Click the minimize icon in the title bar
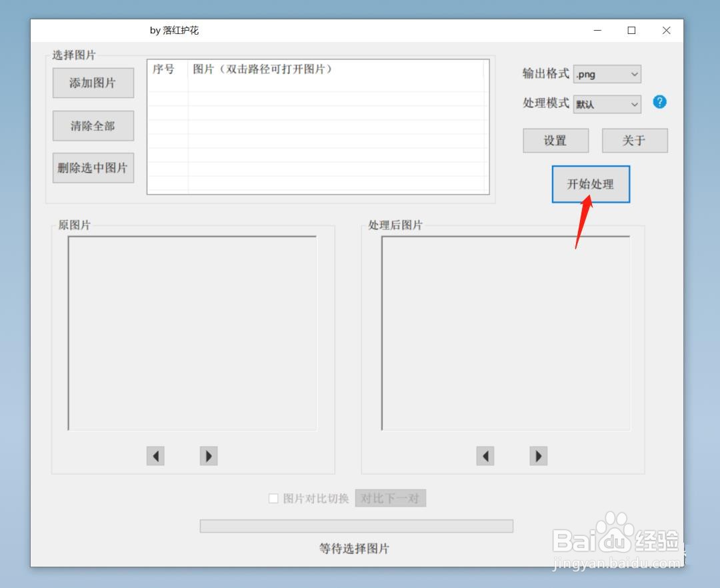The width and height of the screenshot is (720, 588). (x=597, y=31)
